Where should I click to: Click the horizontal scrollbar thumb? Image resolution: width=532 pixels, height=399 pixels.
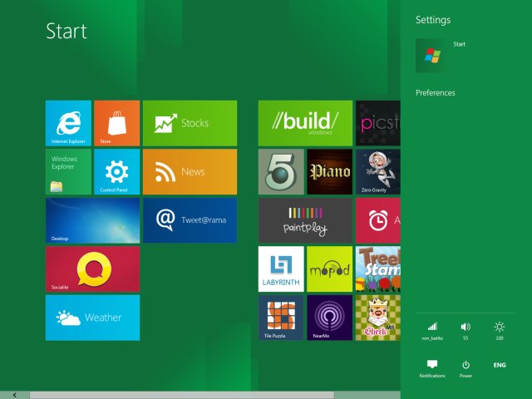(x=181, y=396)
